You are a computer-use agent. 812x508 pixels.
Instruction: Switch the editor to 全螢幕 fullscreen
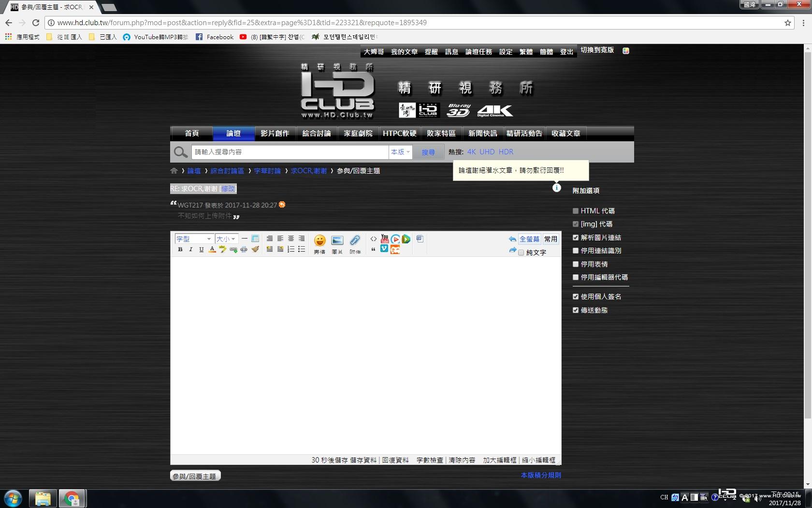coord(530,239)
